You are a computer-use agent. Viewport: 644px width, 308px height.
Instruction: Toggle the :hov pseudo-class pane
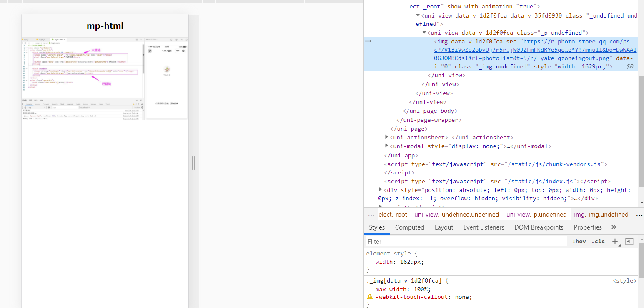coord(579,241)
